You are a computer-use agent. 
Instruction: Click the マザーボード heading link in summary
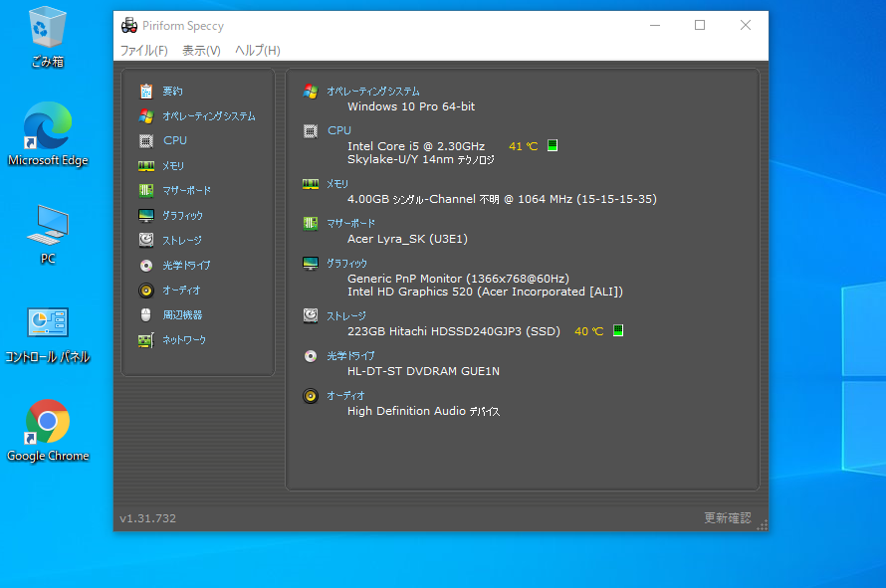350,223
